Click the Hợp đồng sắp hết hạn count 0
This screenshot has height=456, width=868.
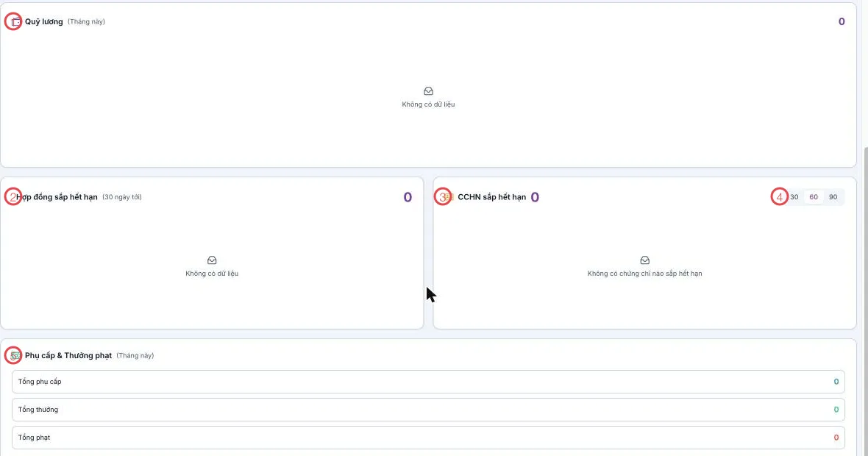coord(408,197)
